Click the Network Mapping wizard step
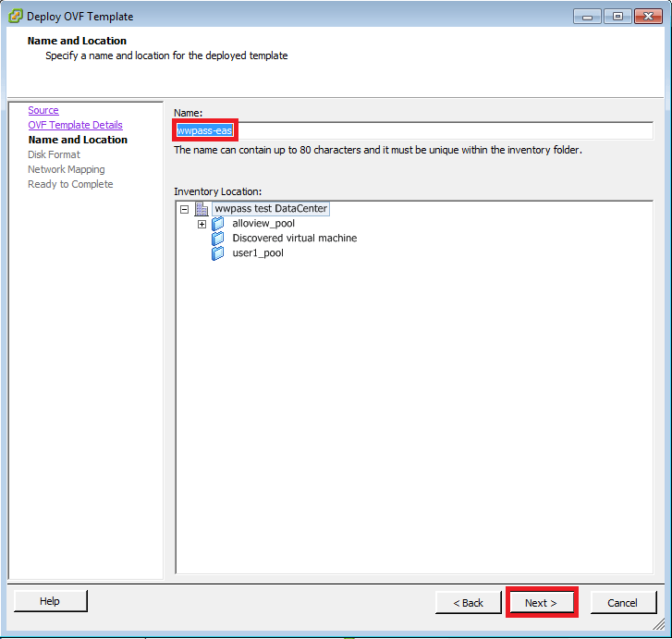The height and width of the screenshot is (639, 672). pyautogui.click(x=67, y=169)
